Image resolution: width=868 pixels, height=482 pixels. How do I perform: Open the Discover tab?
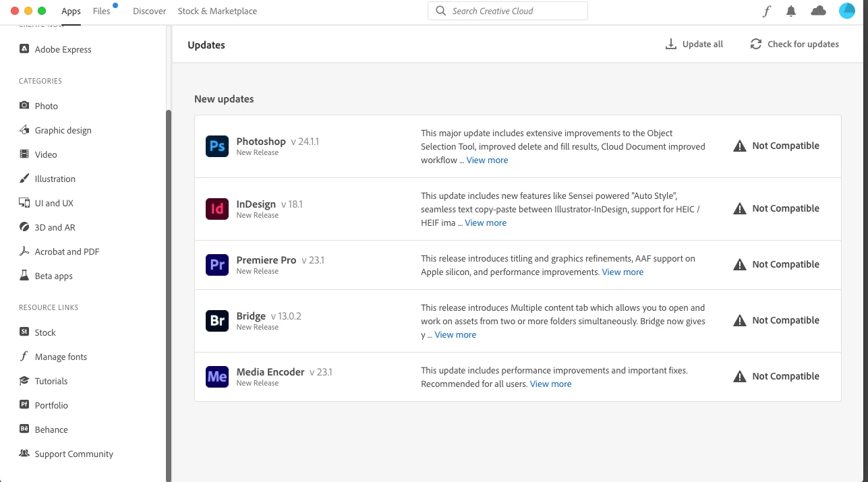point(150,11)
